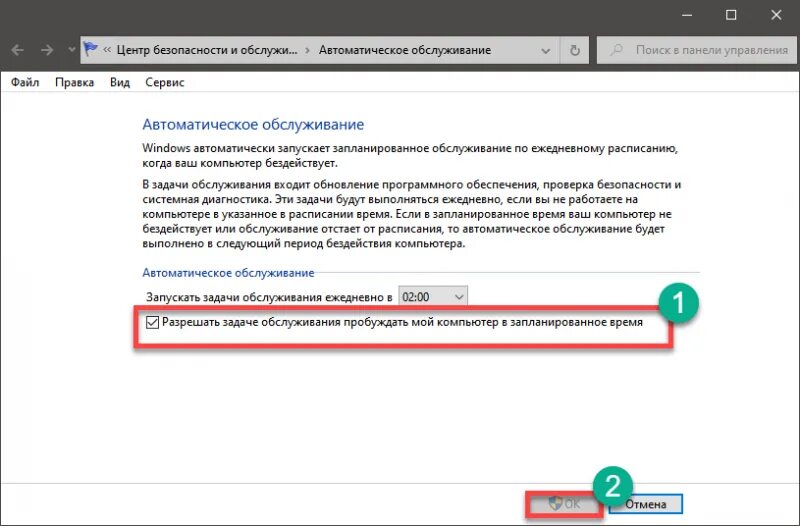
Task: Open recent locations dropdown arrow
Action: 71,50
